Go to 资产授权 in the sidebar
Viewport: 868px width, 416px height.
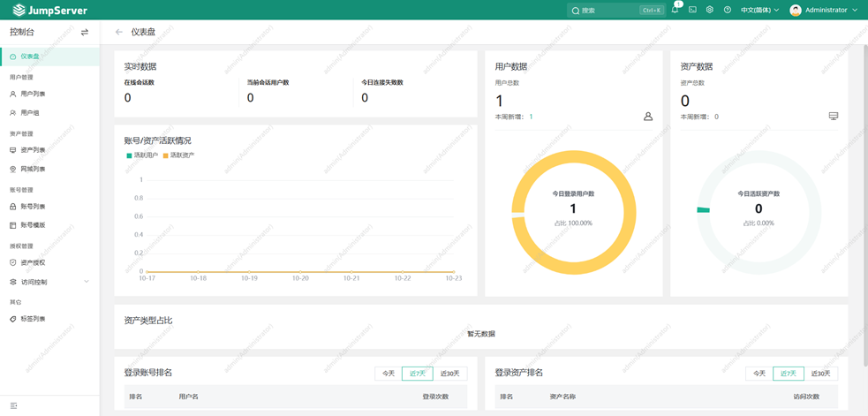point(33,262)
